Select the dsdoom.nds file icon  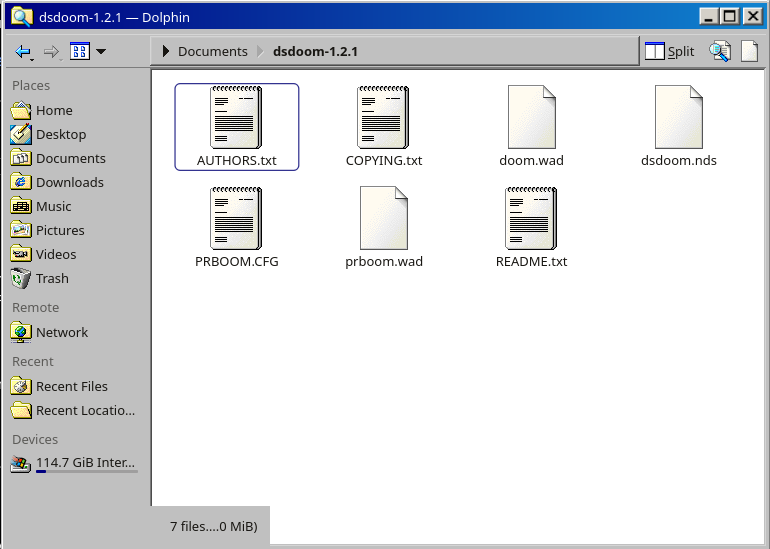[679, 117]
